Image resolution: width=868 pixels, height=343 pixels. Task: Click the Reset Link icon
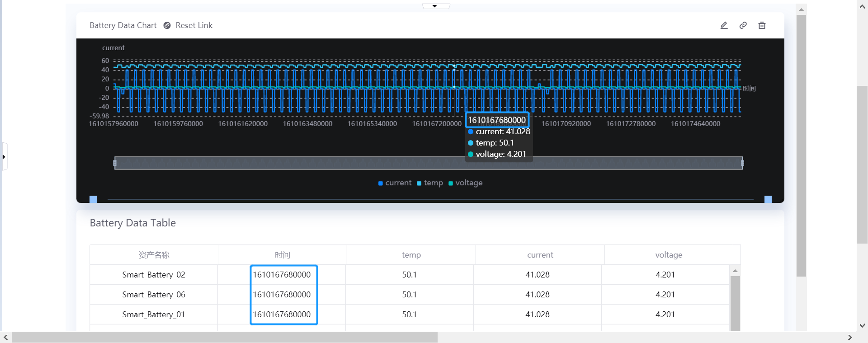pyautogui.click(x=167, y=25)
